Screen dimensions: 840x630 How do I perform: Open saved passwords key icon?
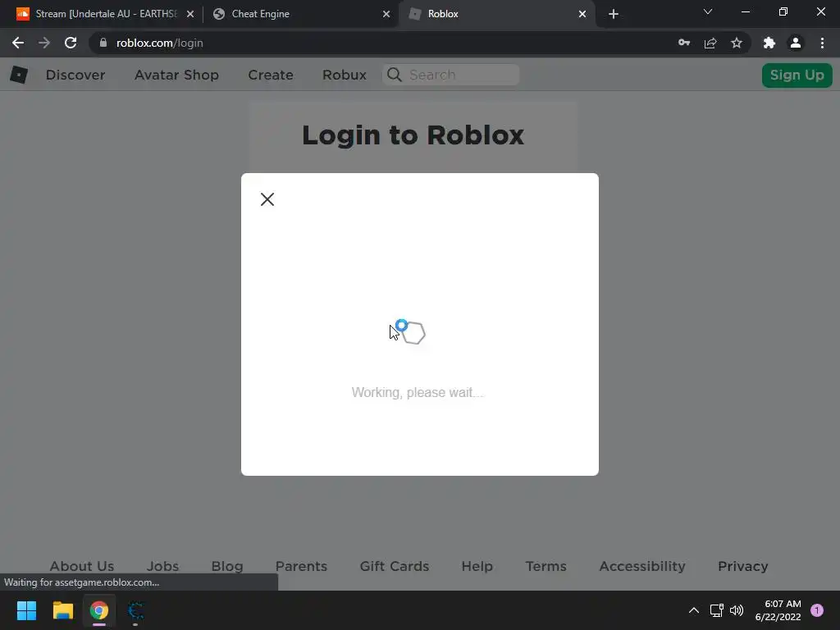click(x=683, y=43)
